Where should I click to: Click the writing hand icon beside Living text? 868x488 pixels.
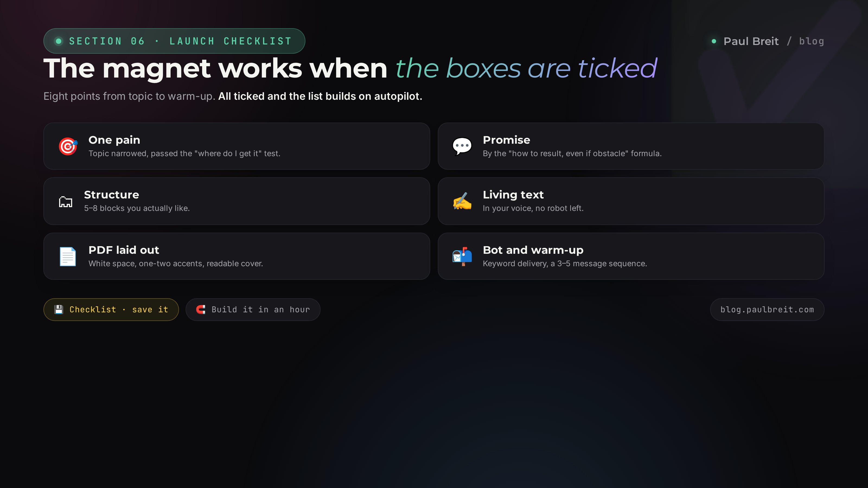462,201
